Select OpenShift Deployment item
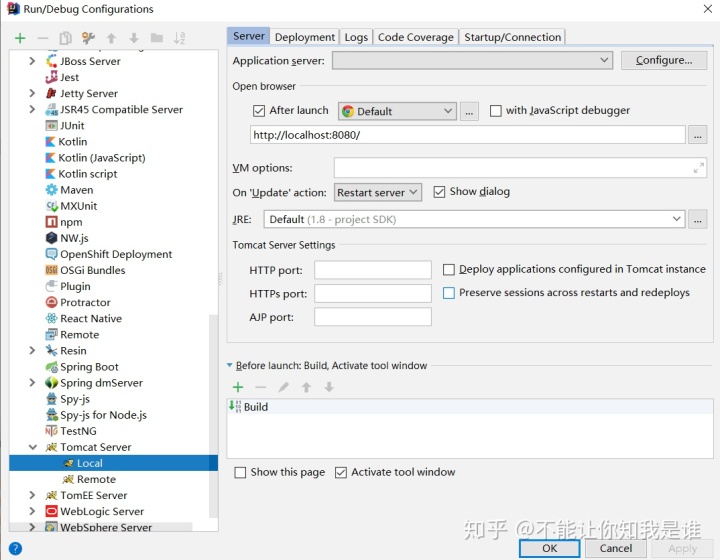720x560 pixels. (x=116, y=254)
